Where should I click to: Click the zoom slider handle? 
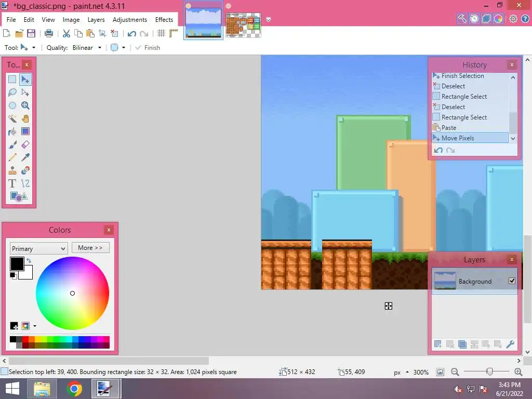[x=489, y=371]
